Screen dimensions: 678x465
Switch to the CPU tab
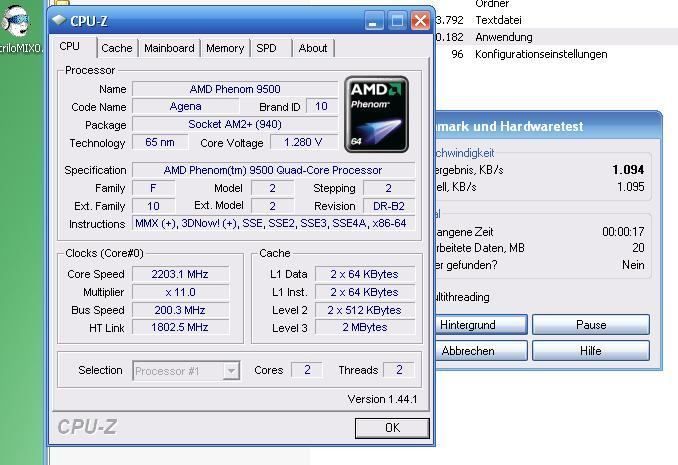(70, 46)
